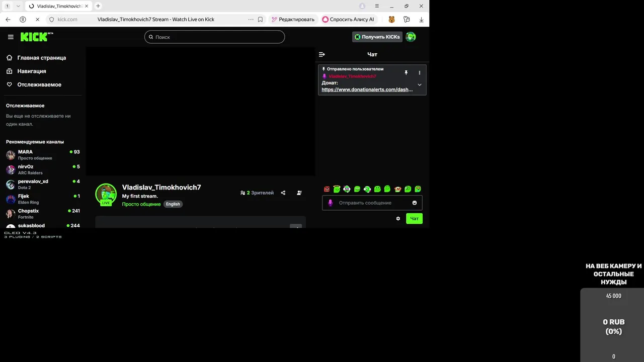This screenshot has height=362, width=644.
Task: Click the shield site-protection icon
Action: pyautogui.click(x=51, y=19)
